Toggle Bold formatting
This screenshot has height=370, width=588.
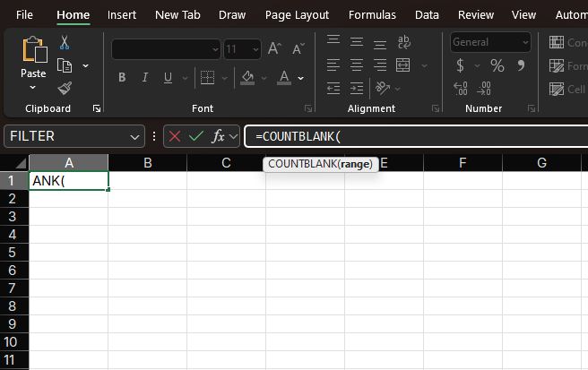pyautogui.click(x=122, y=78)
